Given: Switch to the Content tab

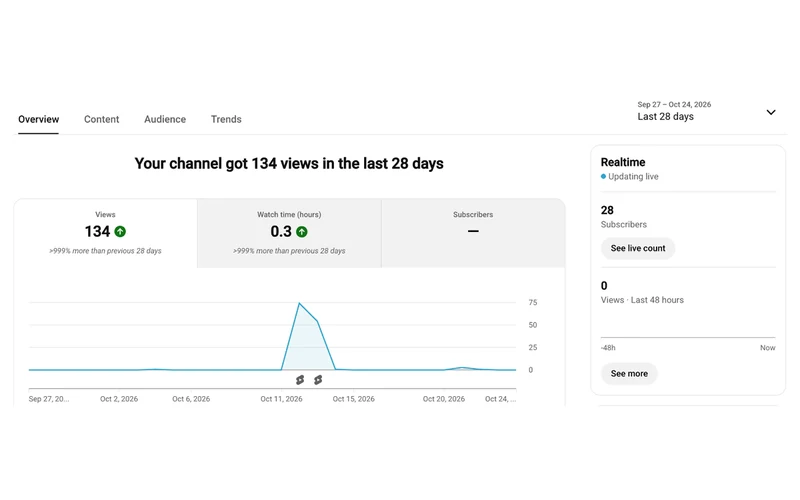Looking at the screenshot, I should 102,119.
